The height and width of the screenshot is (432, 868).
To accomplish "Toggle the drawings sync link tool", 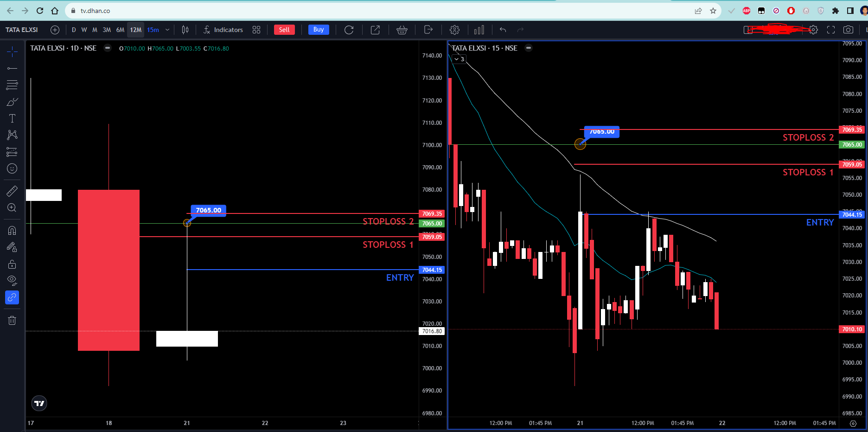I will [x=12, y=297].
